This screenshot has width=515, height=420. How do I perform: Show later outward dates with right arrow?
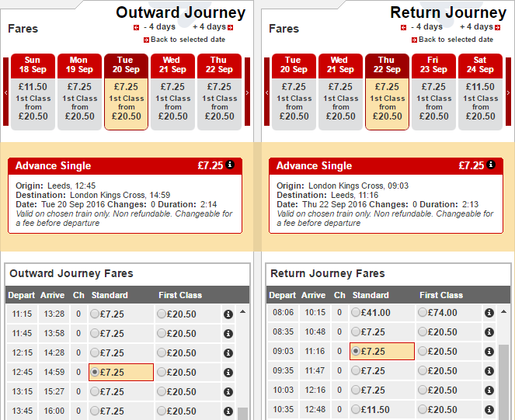[247, 92]
